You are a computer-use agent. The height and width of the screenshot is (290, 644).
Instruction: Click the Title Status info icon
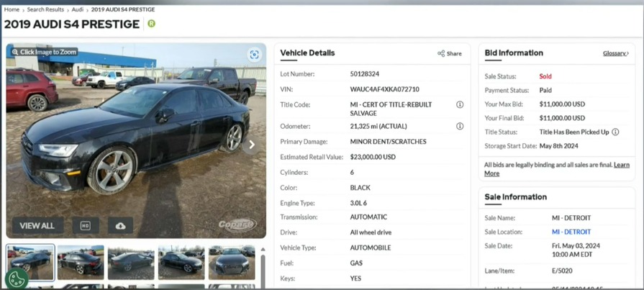click(x=615, y=132)
